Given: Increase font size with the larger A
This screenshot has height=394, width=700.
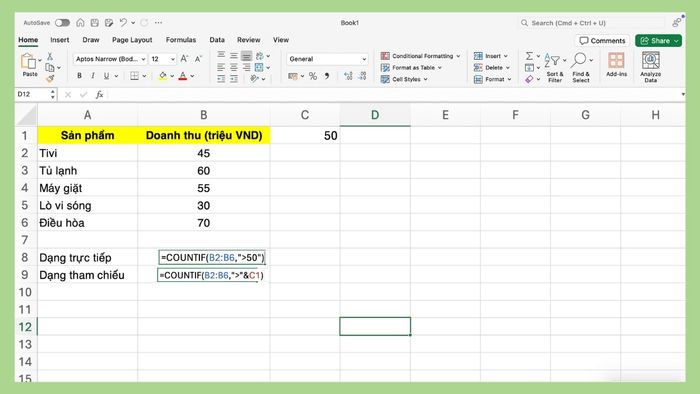Looking at the screenshot, I should tap(184, 59).
